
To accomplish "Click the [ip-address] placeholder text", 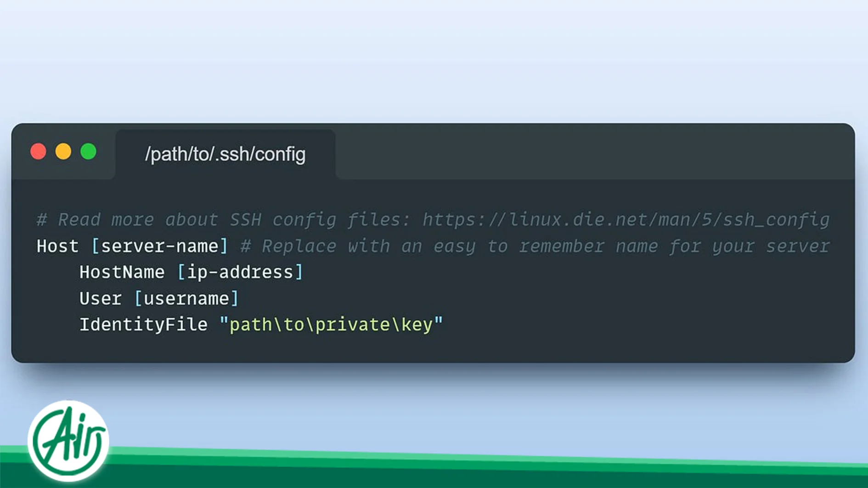I will click(x=240, y=273).
